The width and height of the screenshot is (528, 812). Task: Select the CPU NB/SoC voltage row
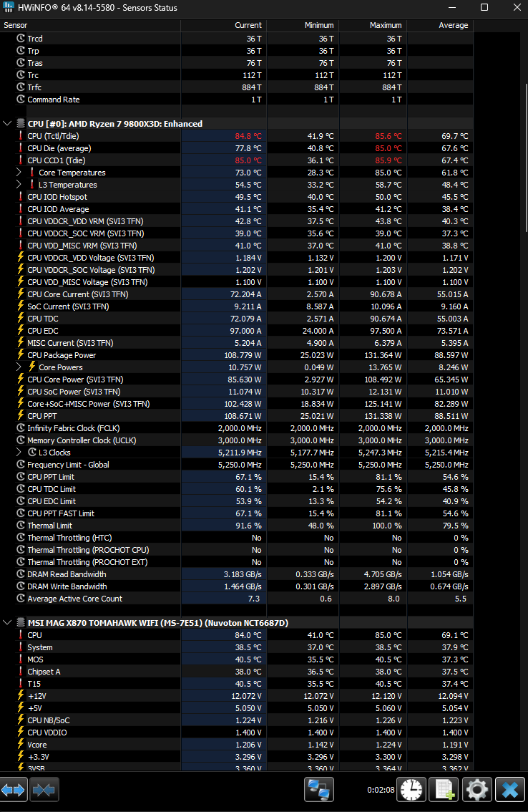pos(237,720)
